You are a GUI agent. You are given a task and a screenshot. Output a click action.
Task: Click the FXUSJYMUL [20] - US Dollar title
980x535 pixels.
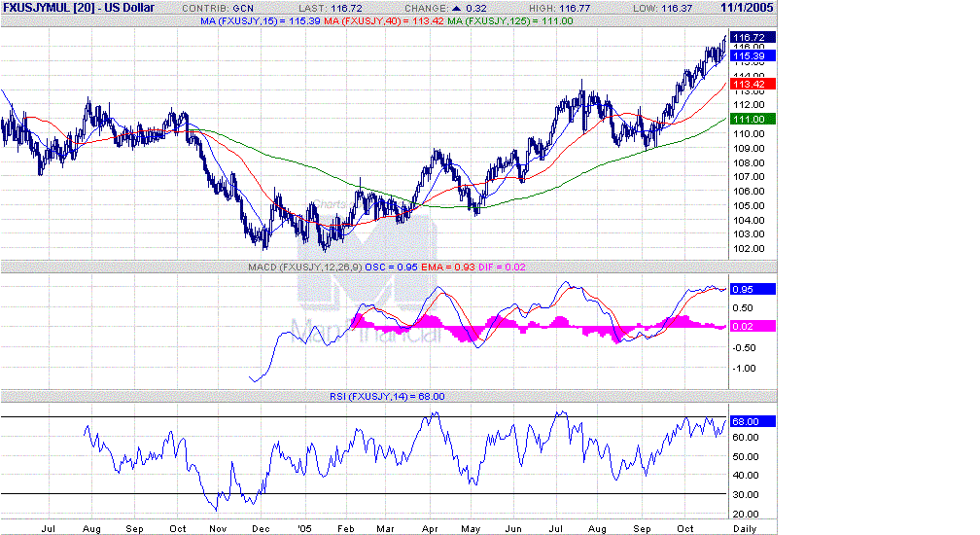click(78, 8)
